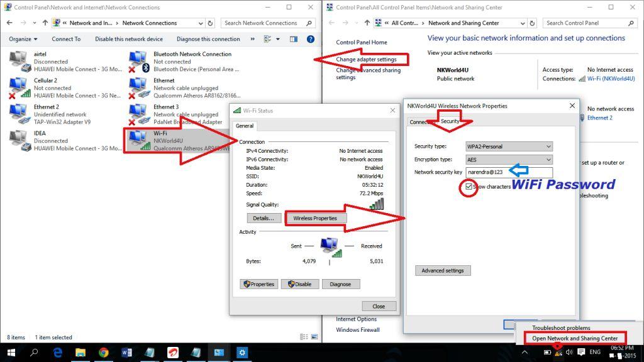Show hidden system tray icons
This screenshot has height=362, width=644.
pyautogui.click(x=525, y=352)
